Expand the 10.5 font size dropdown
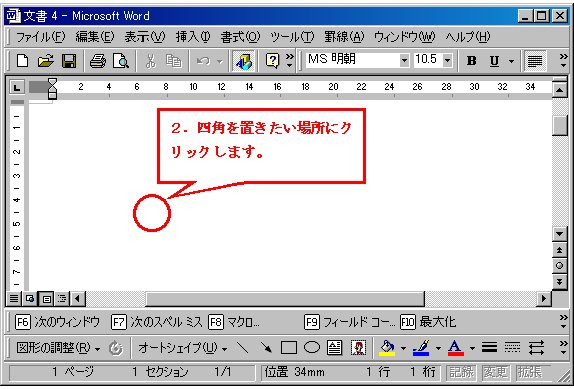 447,60
